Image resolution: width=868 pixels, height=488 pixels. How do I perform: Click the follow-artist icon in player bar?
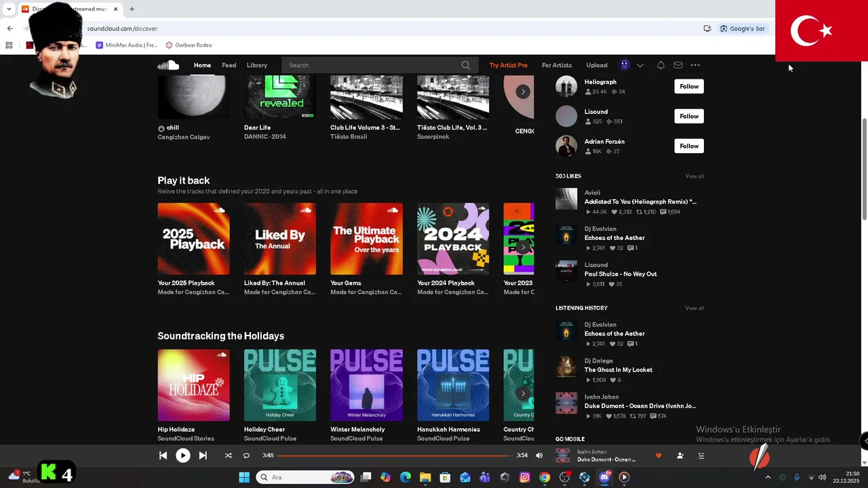680,455
